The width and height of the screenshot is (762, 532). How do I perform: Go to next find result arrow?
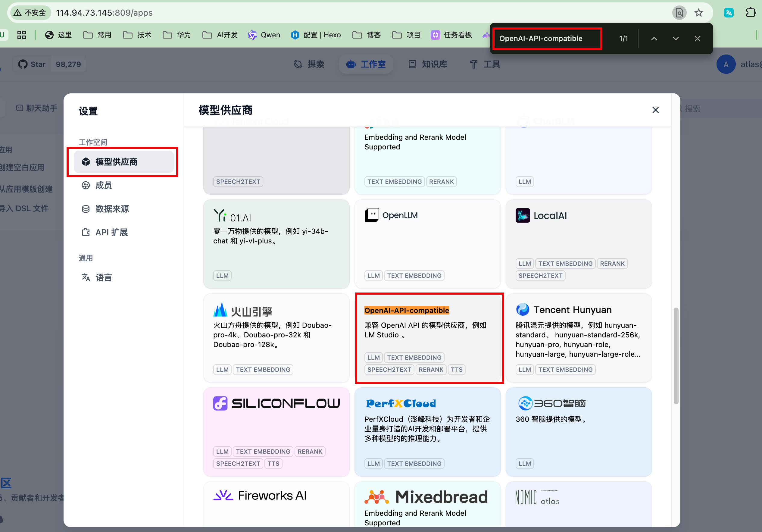675,39
